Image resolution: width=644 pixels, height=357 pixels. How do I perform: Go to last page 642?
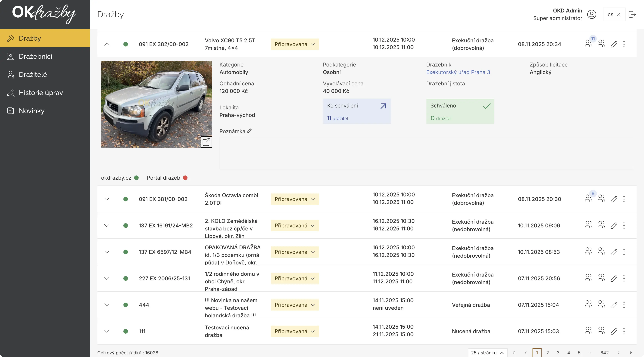605,353
